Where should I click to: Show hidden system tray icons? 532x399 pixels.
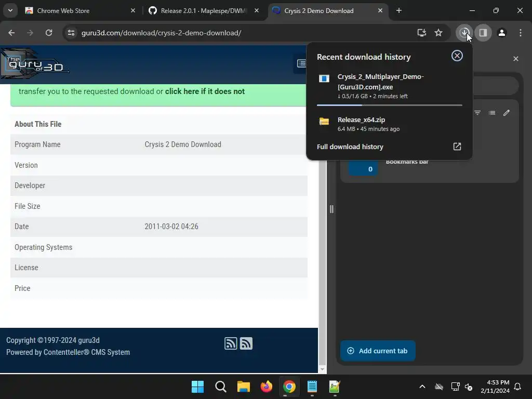422,387
